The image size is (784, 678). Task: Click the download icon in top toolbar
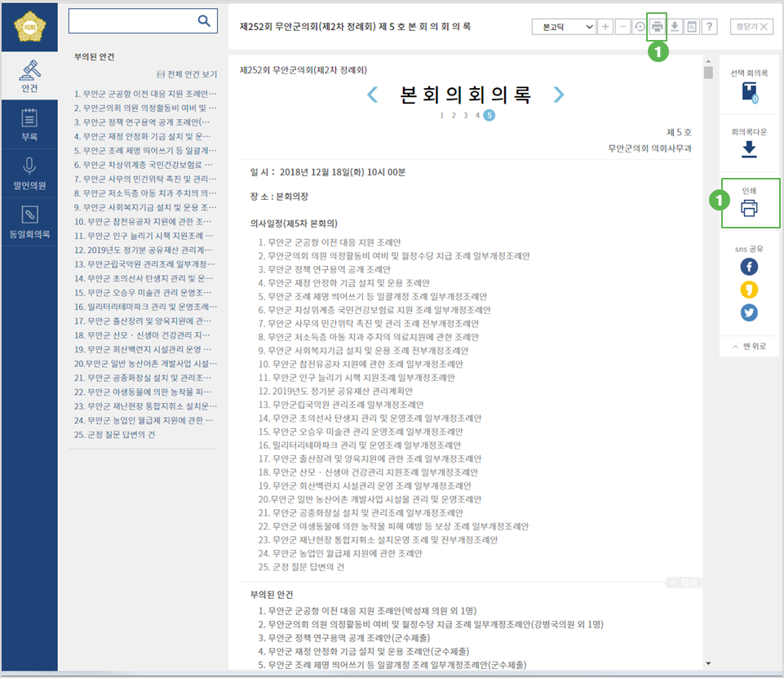pos(675,26)
